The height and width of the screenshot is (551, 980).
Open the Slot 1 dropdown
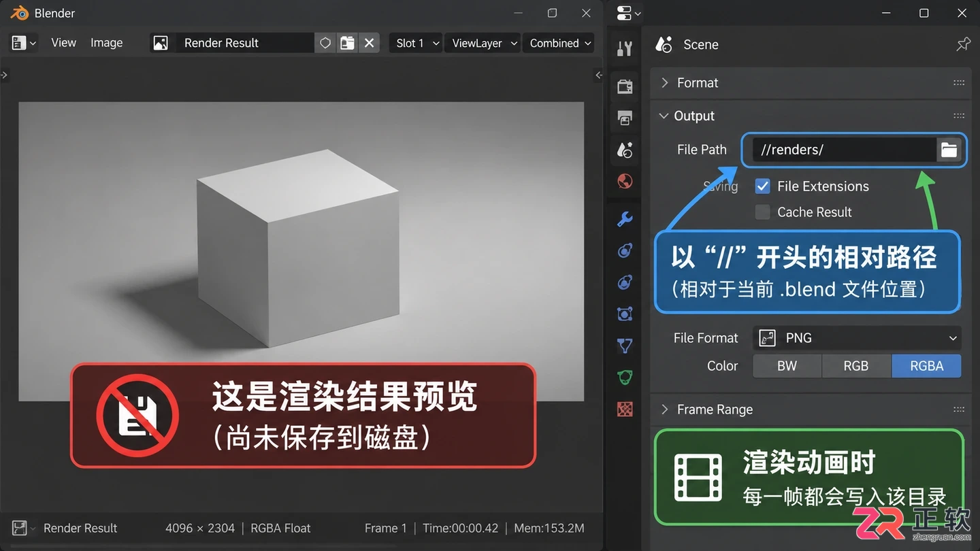pyautogui.click(x=416, y=43)
